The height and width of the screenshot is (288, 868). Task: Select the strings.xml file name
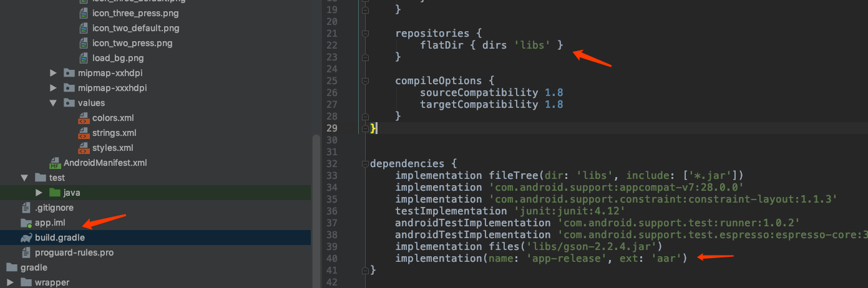point(114,133)
